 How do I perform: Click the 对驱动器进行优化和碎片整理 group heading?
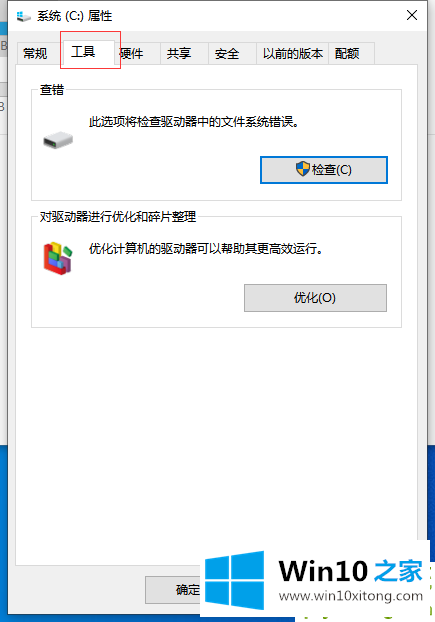[x=118, y=217]
